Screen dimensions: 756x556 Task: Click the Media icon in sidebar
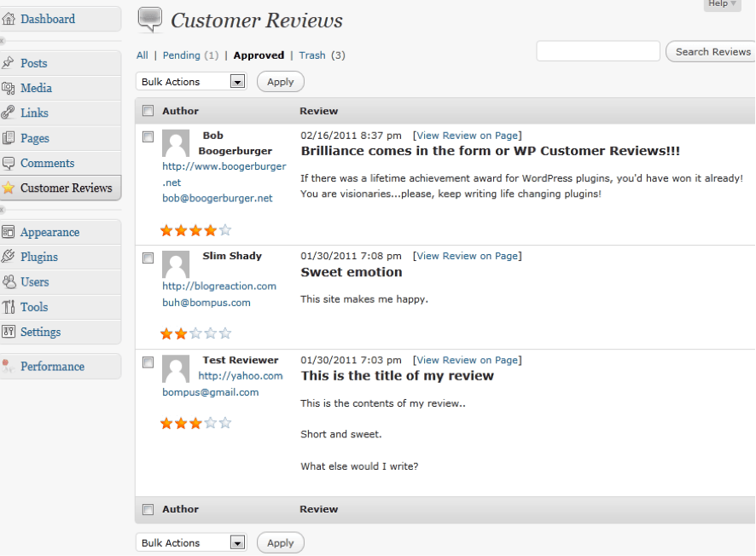point(9,88)
